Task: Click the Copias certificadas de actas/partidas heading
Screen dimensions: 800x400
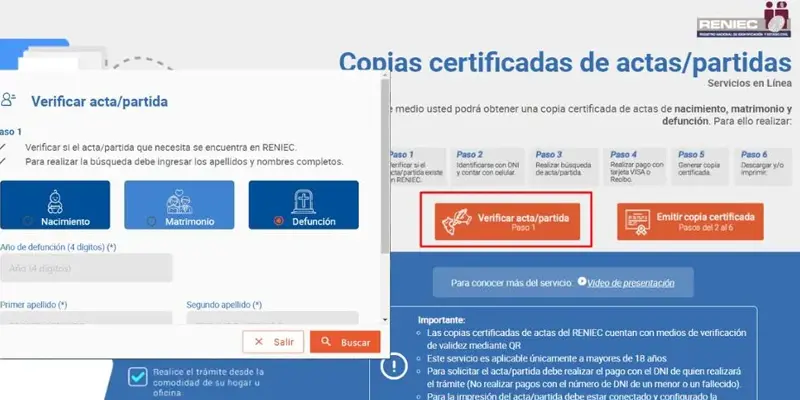Action: 565,62
